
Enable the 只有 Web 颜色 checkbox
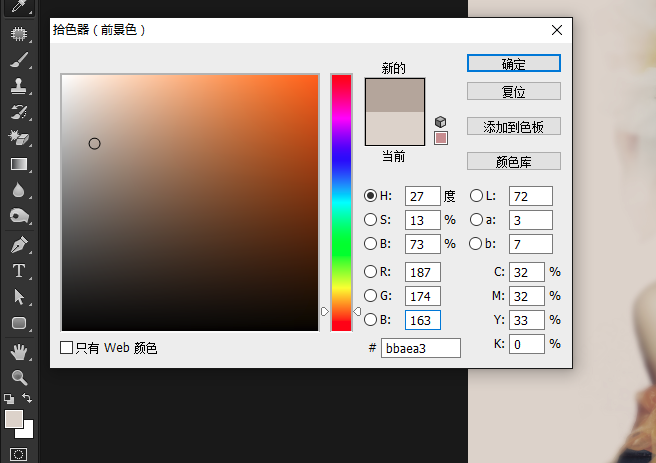[67, 348]
